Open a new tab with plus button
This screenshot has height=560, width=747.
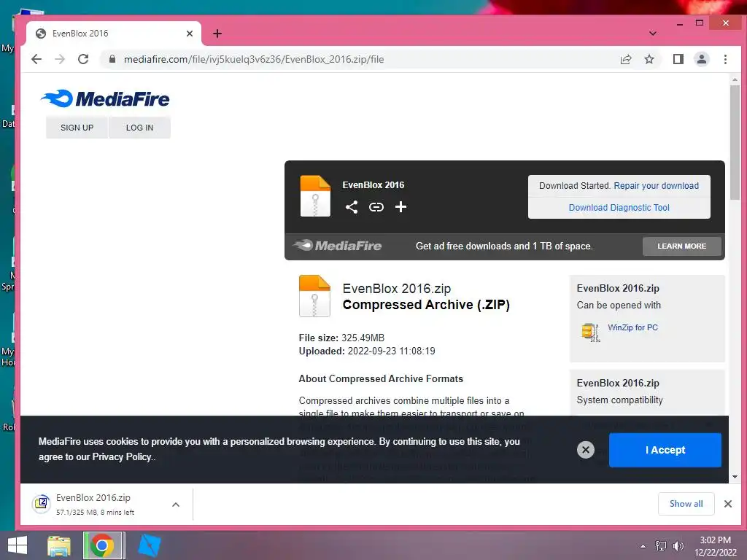217,34
